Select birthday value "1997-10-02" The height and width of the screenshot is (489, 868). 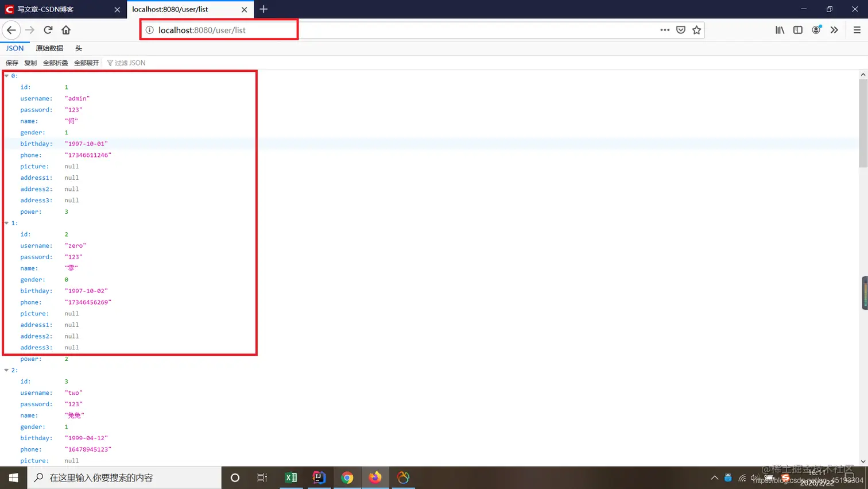pos(86,291)
